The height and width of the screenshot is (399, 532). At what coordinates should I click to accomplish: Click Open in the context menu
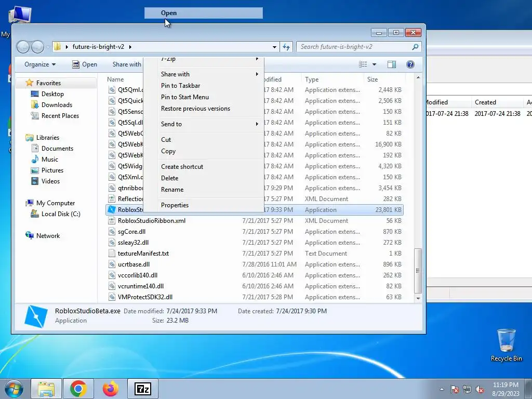[203, 13]
